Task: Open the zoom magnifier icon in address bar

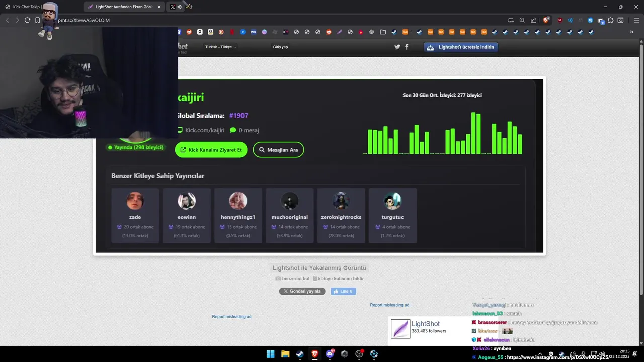Action: 522,20
